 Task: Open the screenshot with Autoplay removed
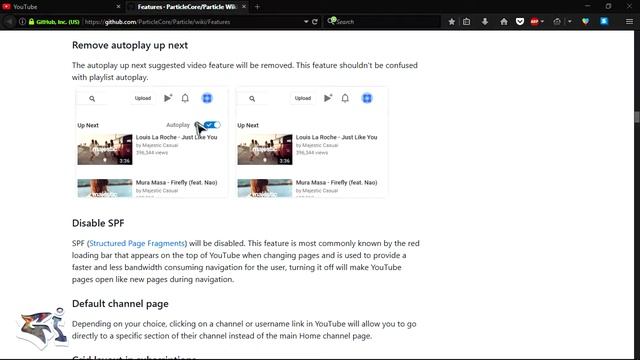[x=311, y=142]
